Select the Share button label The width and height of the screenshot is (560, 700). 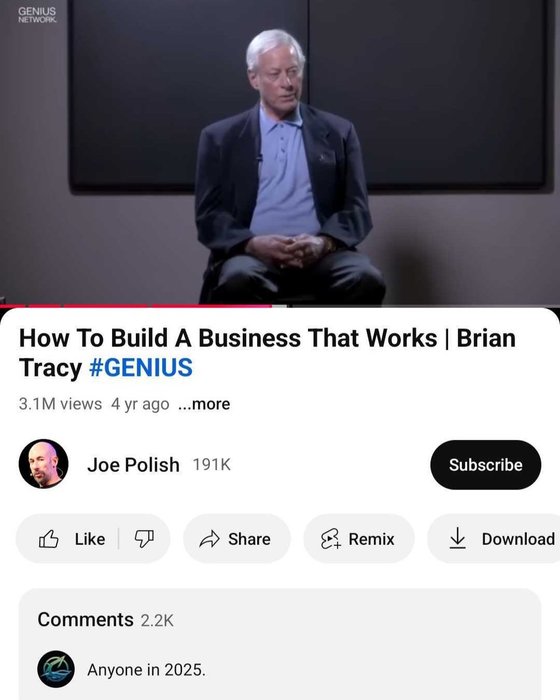click(249, 539)
